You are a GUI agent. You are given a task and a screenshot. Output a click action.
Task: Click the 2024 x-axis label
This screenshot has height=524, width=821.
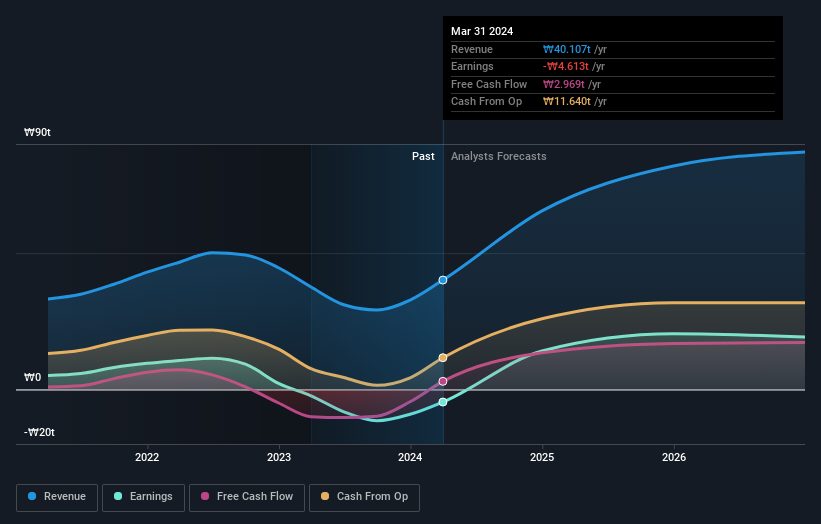410,457
